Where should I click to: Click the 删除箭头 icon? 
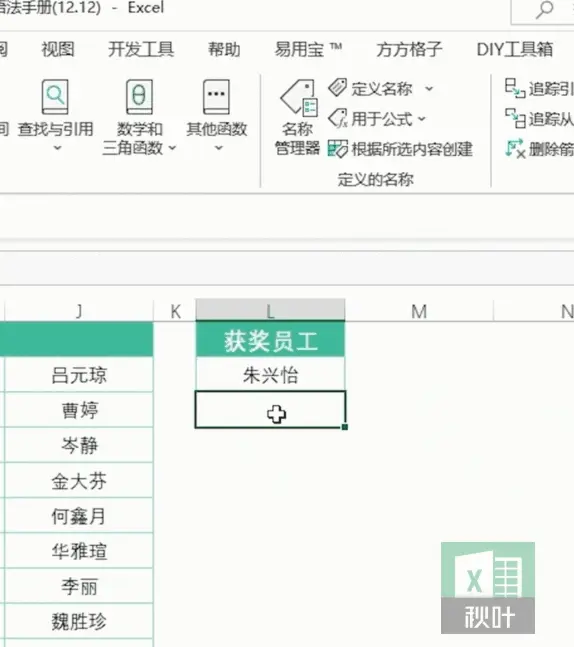(515, 149)
